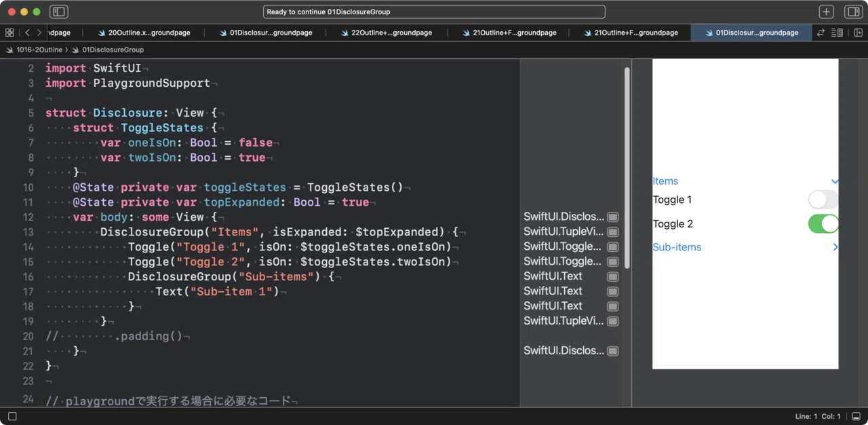Image resolution: width=868 pixels, height=425 pixels.
Task: Click the SwiftUI.Disclos... result on line 12
Action: (x=564, y=217)
